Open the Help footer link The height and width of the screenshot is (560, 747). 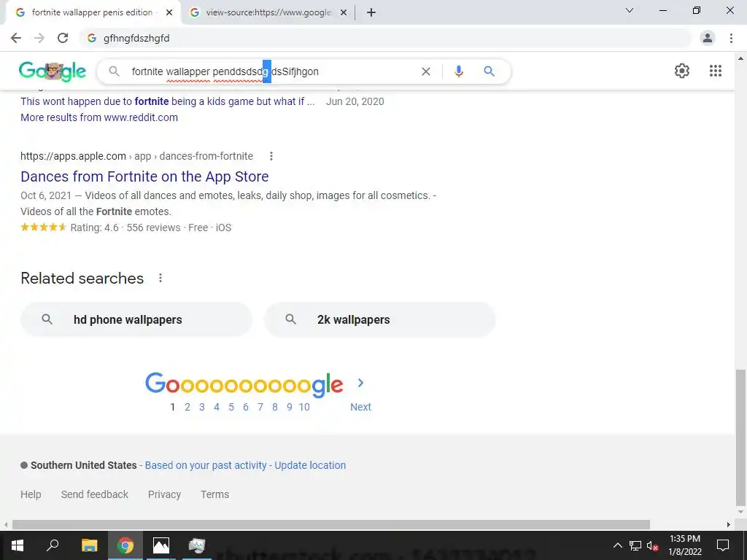[x=31, y=494]
